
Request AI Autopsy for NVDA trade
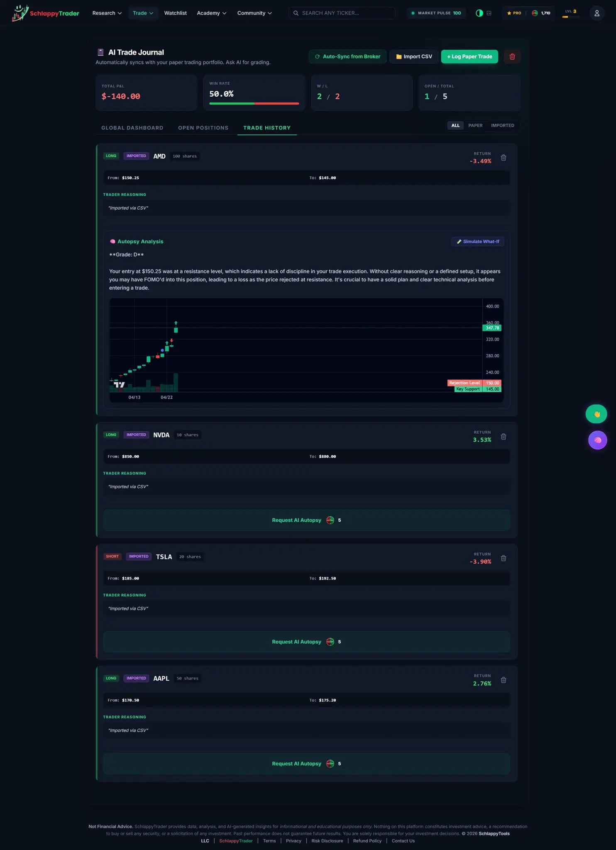pyautogui.click(x=306, y=520)
